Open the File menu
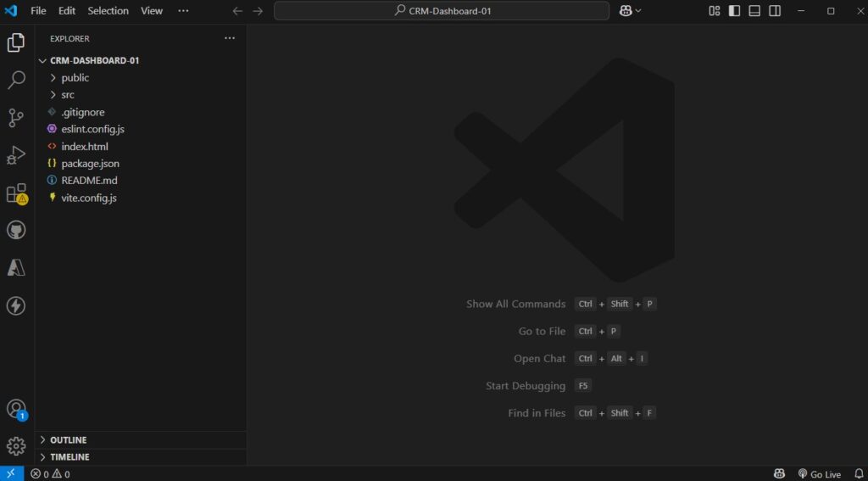 (x=38, y=11)
